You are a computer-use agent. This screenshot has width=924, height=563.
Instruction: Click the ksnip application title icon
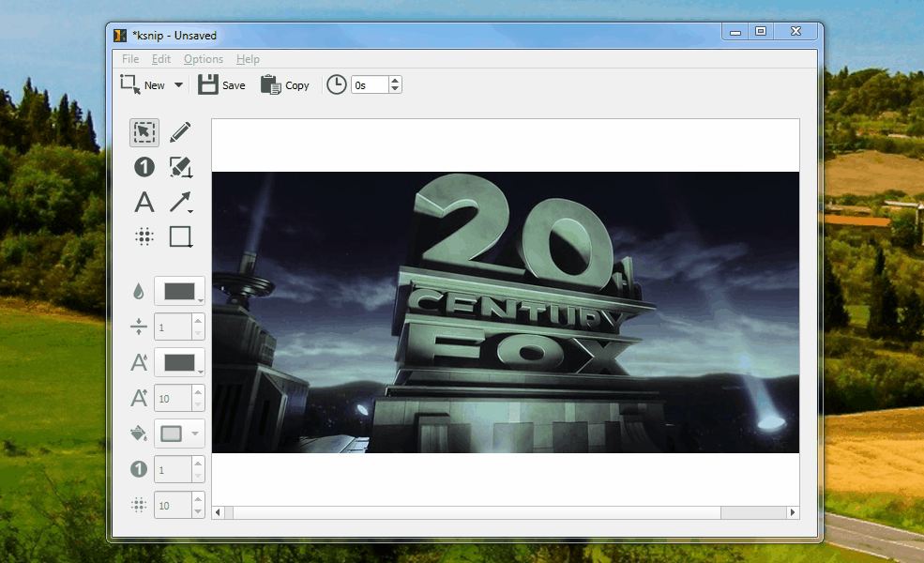point(120,36)
